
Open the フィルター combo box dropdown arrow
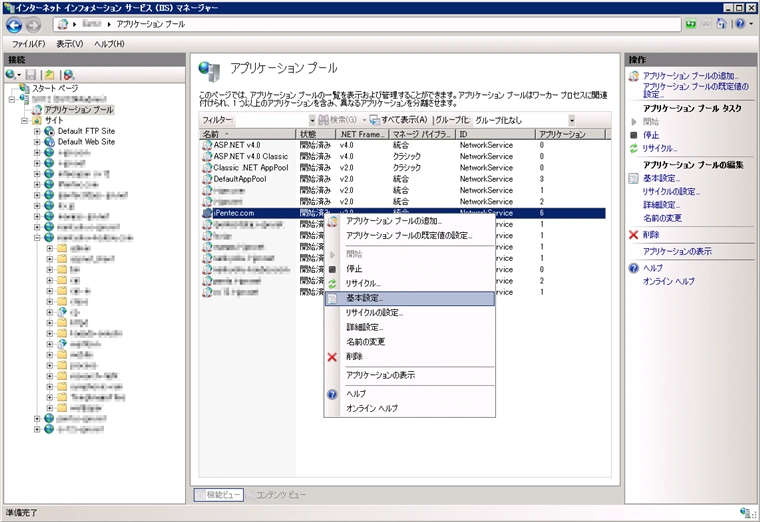click(x=310, y=120)
